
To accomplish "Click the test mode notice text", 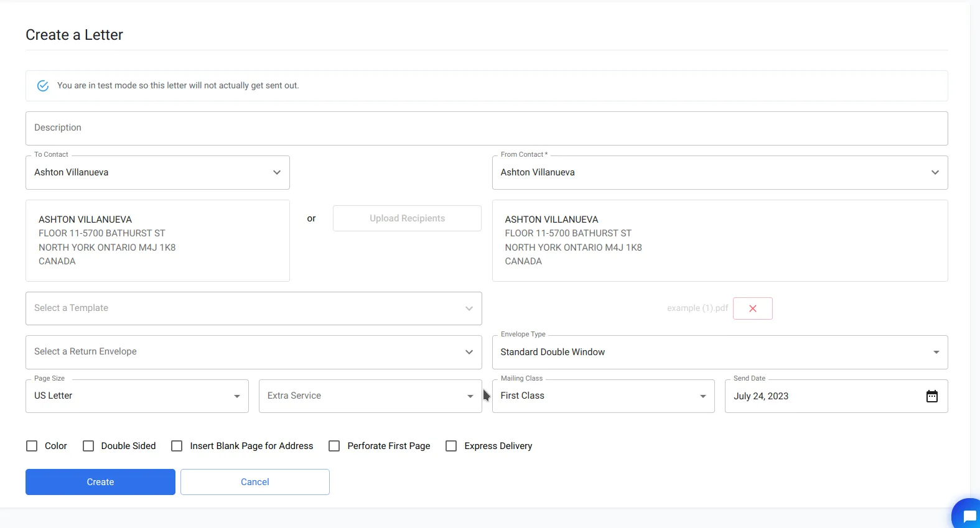I will click(x=178, y=86).
